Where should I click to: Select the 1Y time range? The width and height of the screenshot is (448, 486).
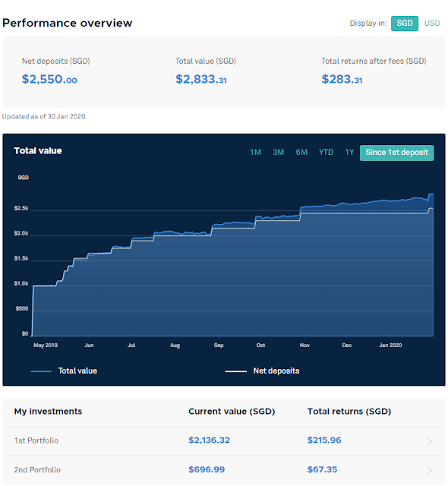coord(349,152)
